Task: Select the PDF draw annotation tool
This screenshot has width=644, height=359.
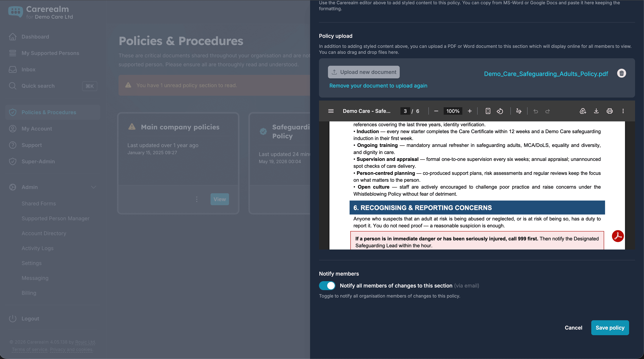Action: [519, 111]
